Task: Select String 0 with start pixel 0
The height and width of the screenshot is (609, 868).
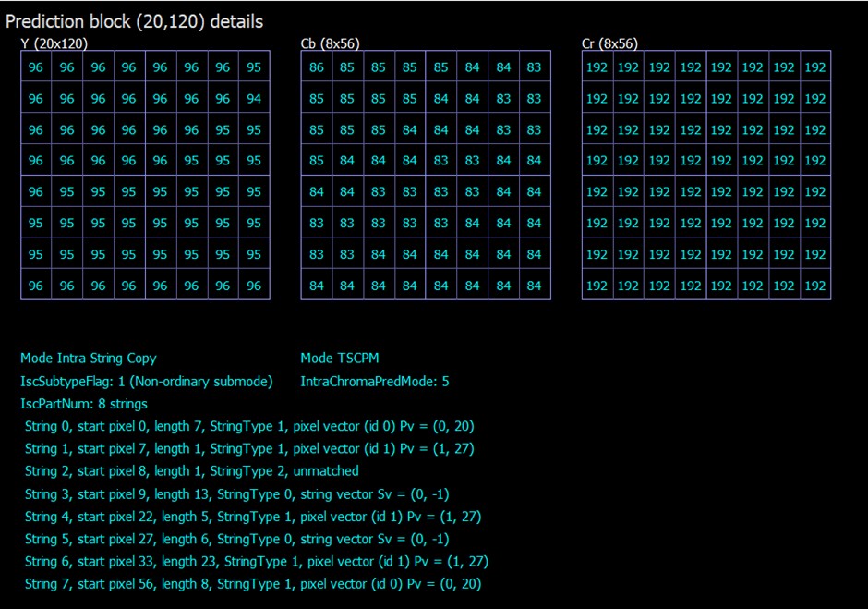Action: [x=249, y=426]
